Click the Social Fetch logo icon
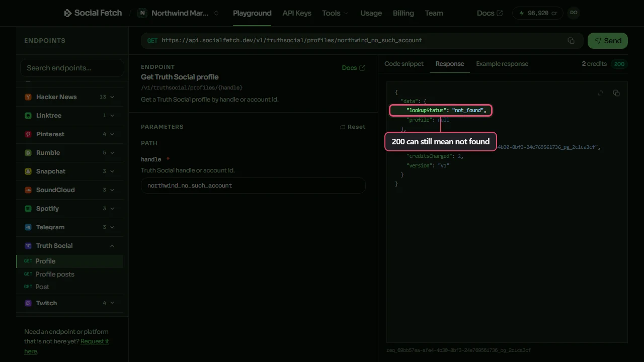Image resolution: width=644 pixels, height=362 pixels. (x=68, y=13)
